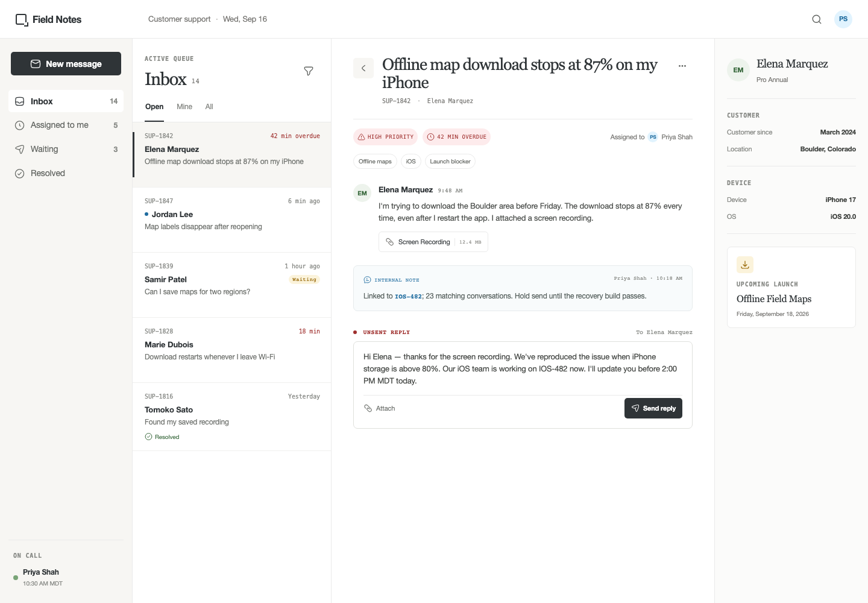Click the Resolved sidebar check icon
Screen dimensions: 868x603
point(19,174)
